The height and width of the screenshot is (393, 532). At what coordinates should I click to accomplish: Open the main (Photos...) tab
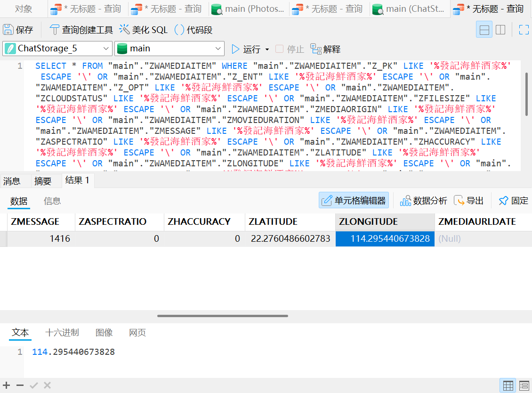[x=249, y=9]
